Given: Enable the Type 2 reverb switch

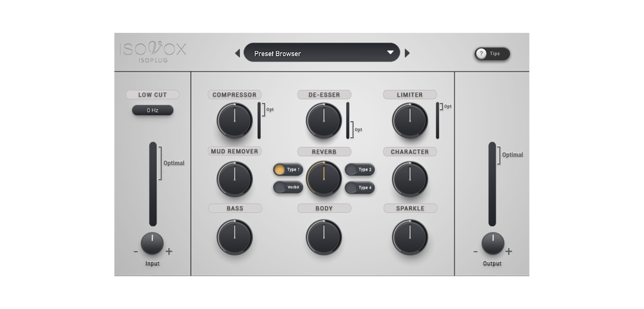Looking at the screenshot, I should pyautogui.click(x=360, y=170).
